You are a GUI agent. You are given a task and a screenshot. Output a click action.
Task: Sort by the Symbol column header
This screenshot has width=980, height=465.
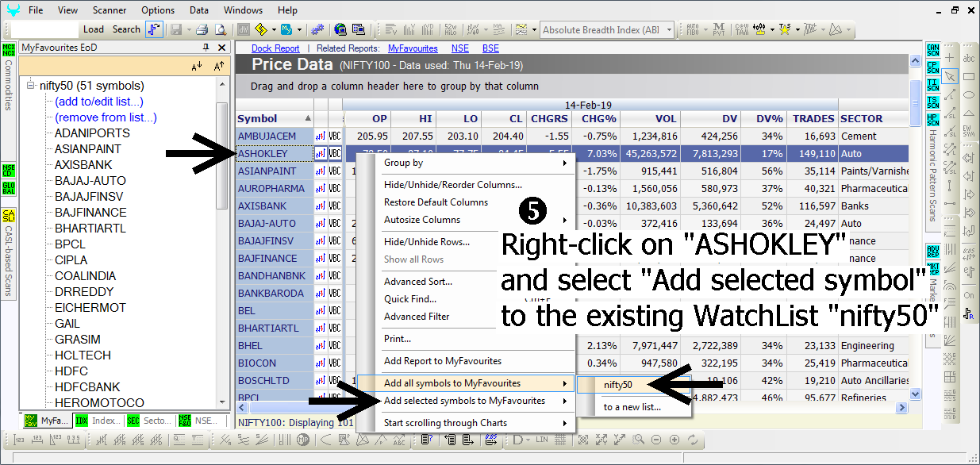[275, 119]
